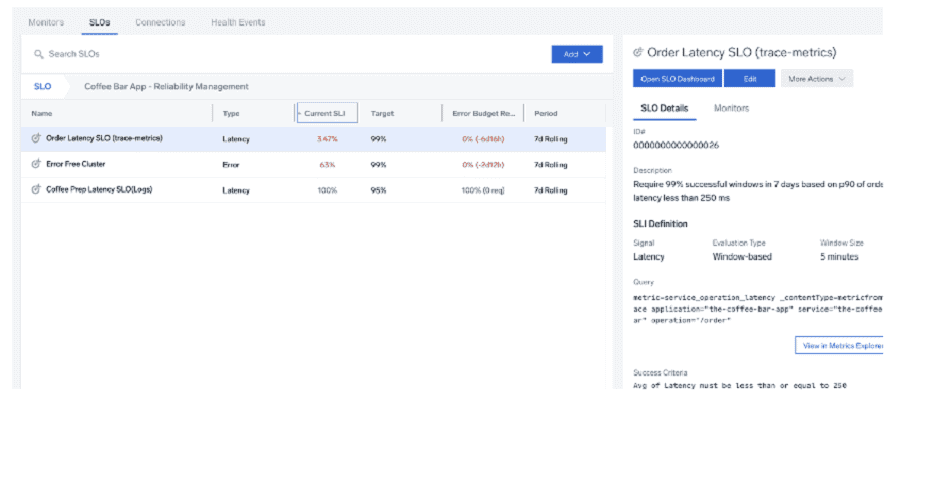
Task: Click the 0% (-2d12h) error budget value
Action: [x=483, y=164]
